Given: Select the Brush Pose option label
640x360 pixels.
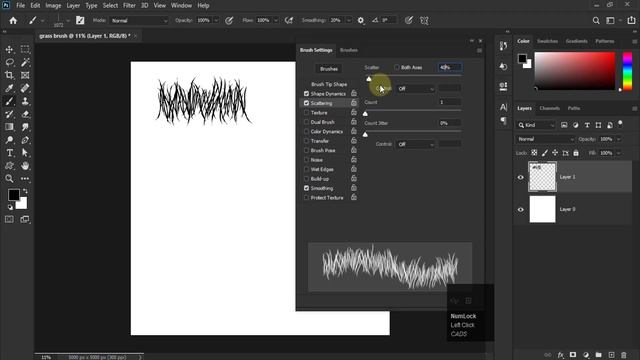Looking at the screenshot, I should 323,150.
